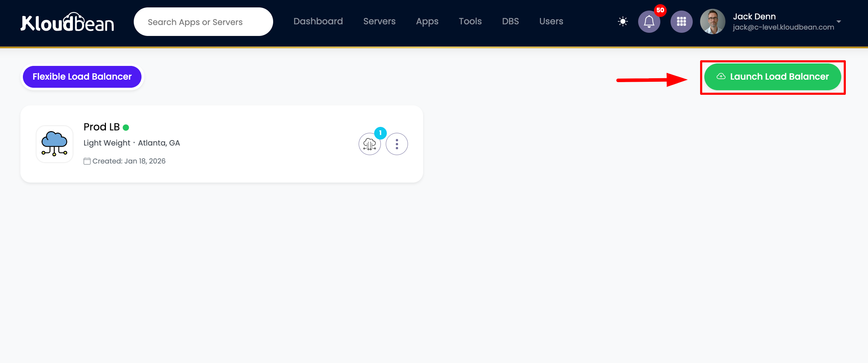Screen dimensions: 868x363
Task: Click the green status dot beside Prod LB
Action: (x=126, y=127)
